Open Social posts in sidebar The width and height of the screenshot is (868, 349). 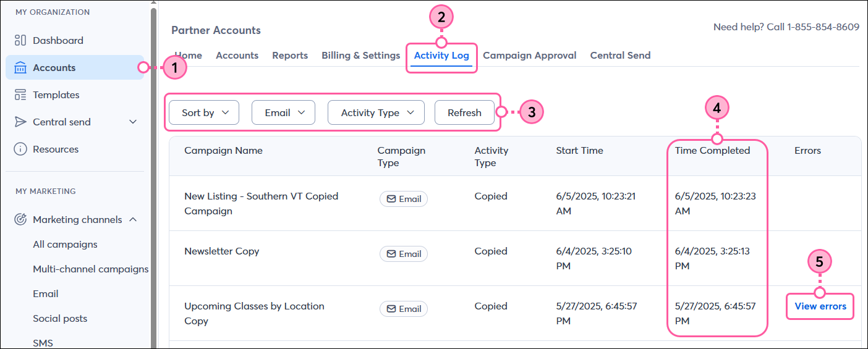(60, 318)
